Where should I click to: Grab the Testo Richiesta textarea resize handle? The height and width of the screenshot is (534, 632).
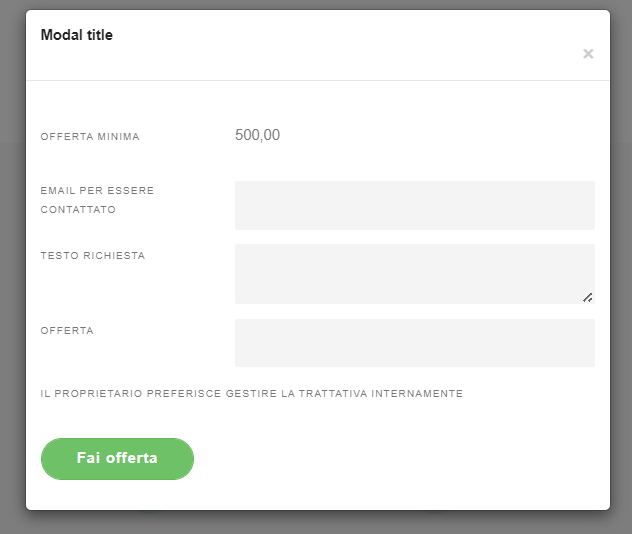point(588,298)
